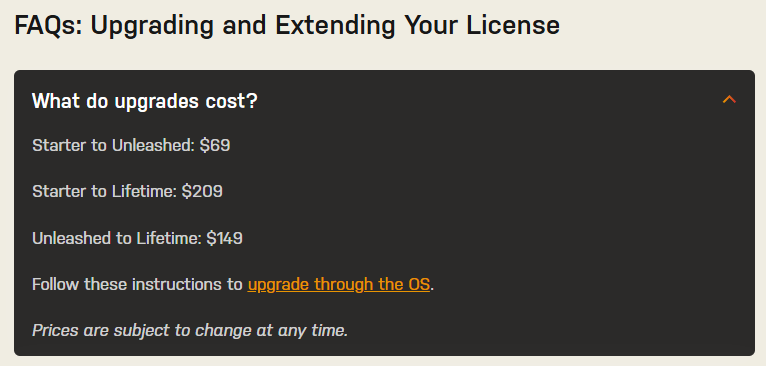Click the "Unleashed to Lifetime" text
Image resolution: width=766 pixels, height=366 pixels.
[x=117, y=238]
